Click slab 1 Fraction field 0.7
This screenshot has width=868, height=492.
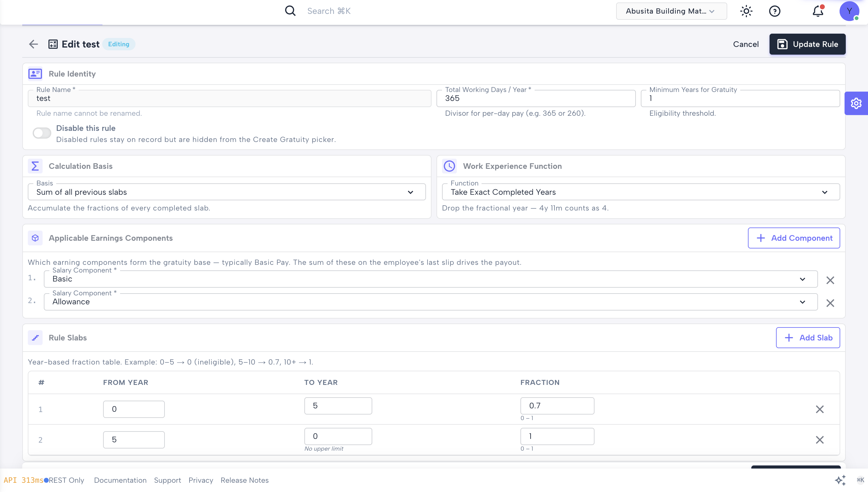tap(557, 406)
